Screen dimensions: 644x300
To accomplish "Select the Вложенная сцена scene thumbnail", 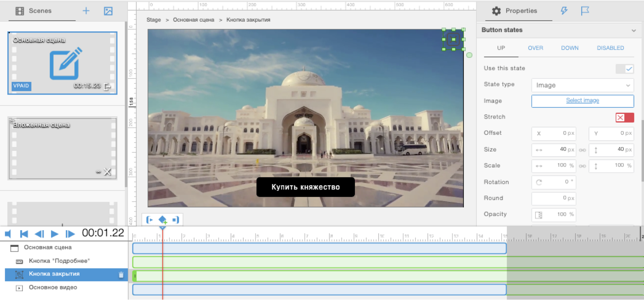I will [62, 148].
